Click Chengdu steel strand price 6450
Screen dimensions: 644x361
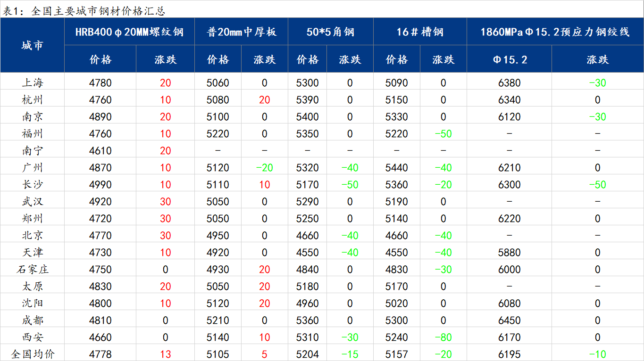(509, 320)
